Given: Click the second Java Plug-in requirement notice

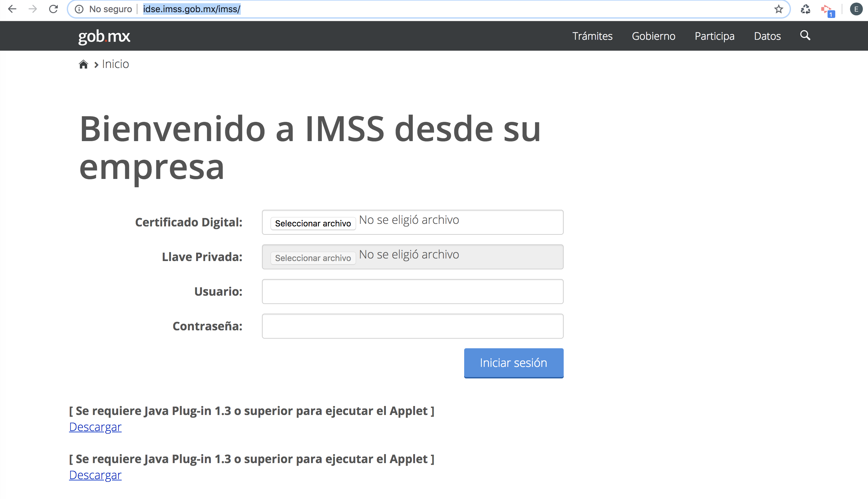Looking at the screenshot, I should coord(251,459).
